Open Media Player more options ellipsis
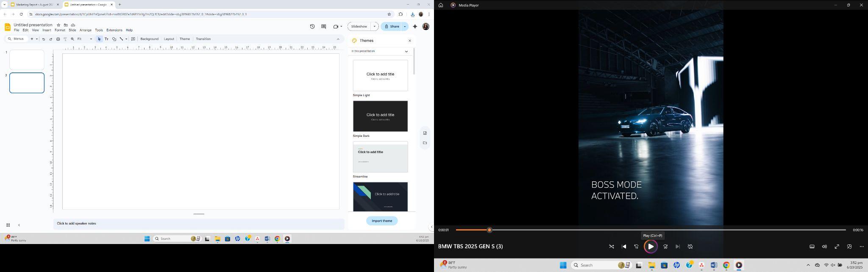The height and width of the screenshot is (272, 868). click(x=862, y=247)
